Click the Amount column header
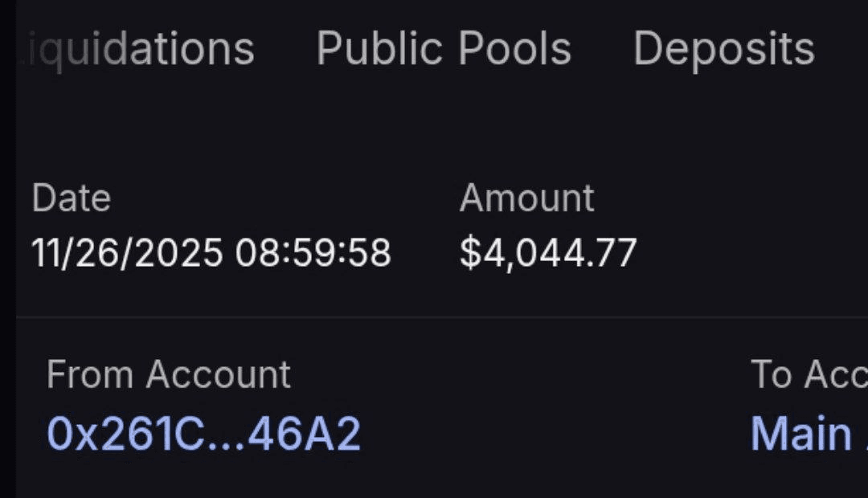The width and height of the screenshot is (868, 498). (x=526, y=198)
